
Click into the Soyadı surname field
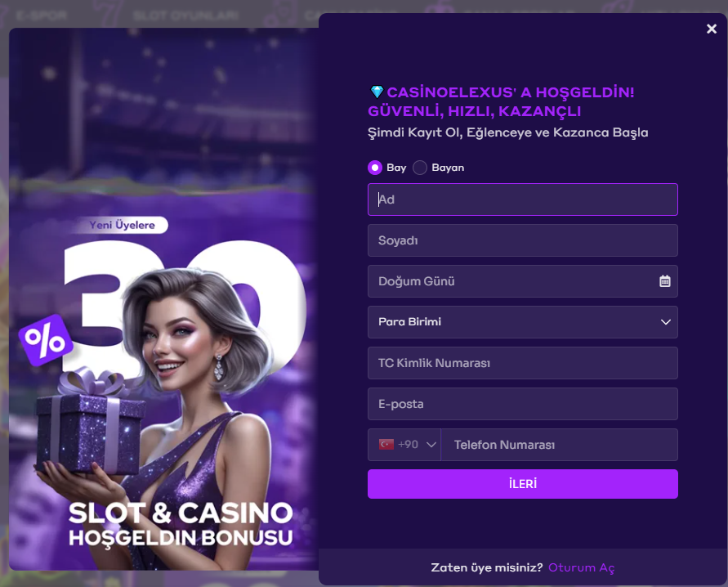tap(522, 240)
